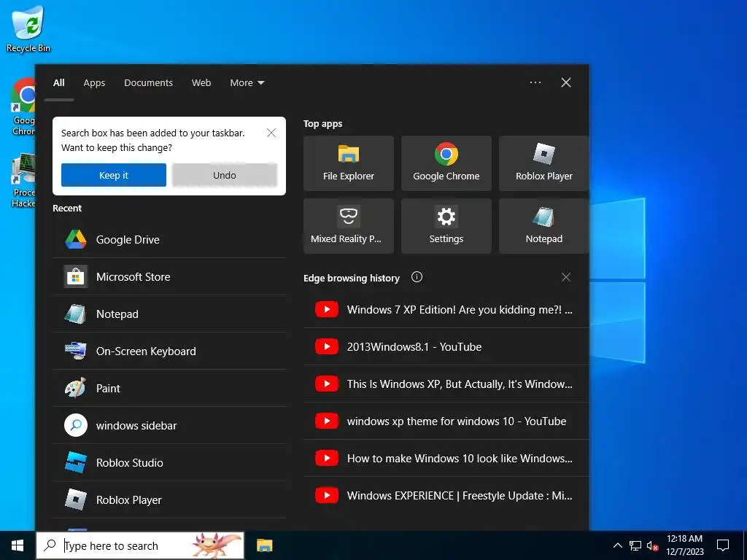Select the All search tab
Screen dimensions: 747x560
59,83
